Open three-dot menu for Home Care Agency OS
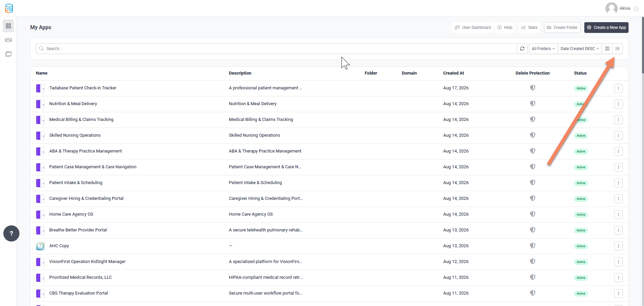 pyautogui.click(x=619, y=215)
